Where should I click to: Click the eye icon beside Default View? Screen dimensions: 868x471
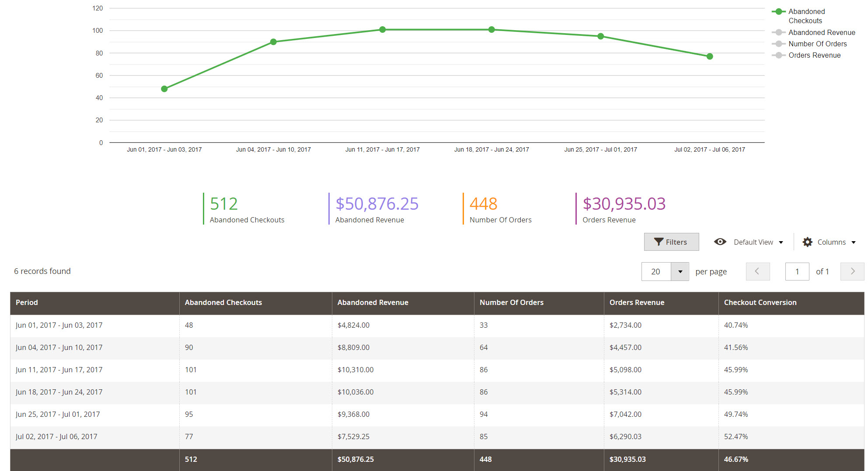coord(720,242)
